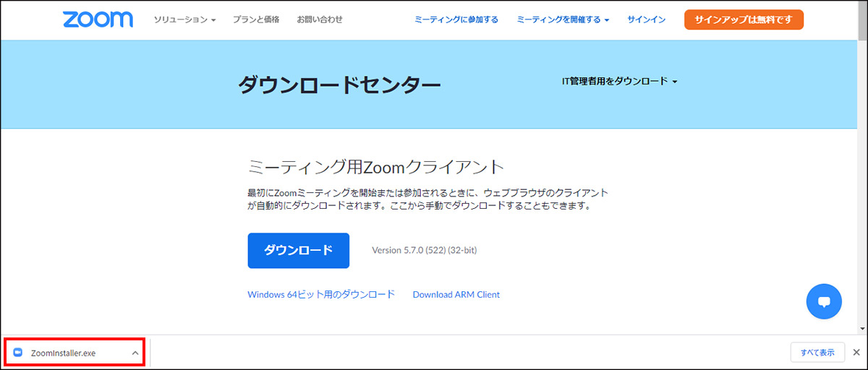Click the すべて表示 button
The width and height of the screenshot is (868, 370).
pos(817,352)
